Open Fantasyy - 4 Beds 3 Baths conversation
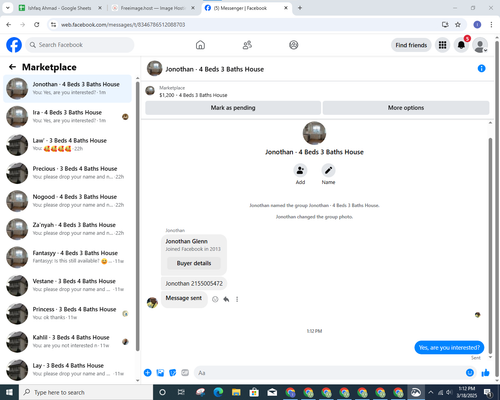 (67, 257)
